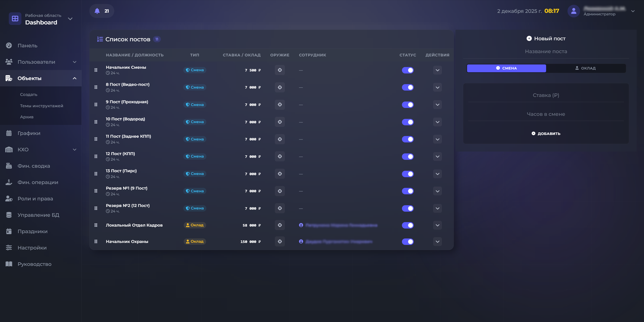Click the Dashboard workspace grid icon
The image size is (644, 322).
pos(15,19)
